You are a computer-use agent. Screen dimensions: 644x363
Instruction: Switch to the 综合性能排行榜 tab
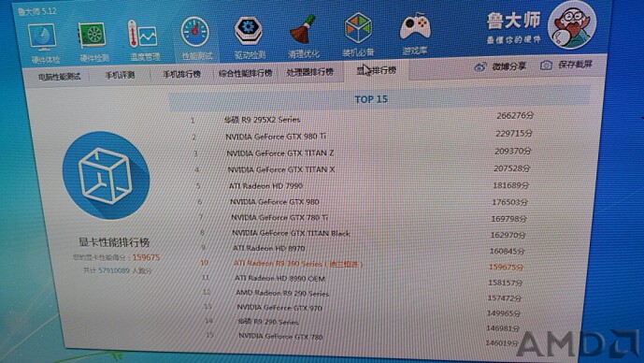coord(245,73)
